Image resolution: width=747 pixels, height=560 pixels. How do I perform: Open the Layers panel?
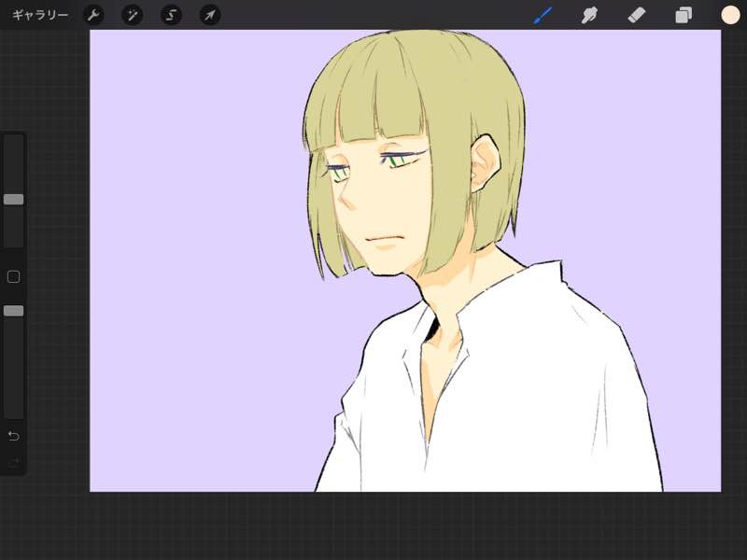pyautogui.click(x=684, y=15)
